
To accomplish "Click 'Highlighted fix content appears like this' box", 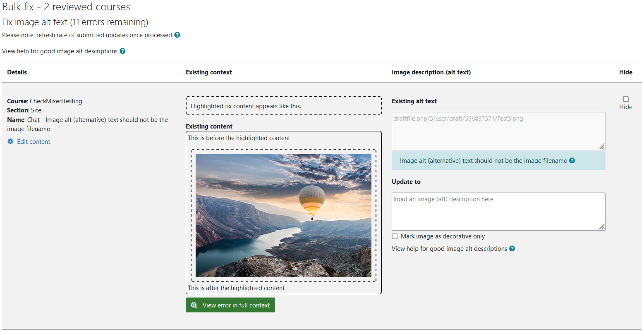I will point(284,106).
